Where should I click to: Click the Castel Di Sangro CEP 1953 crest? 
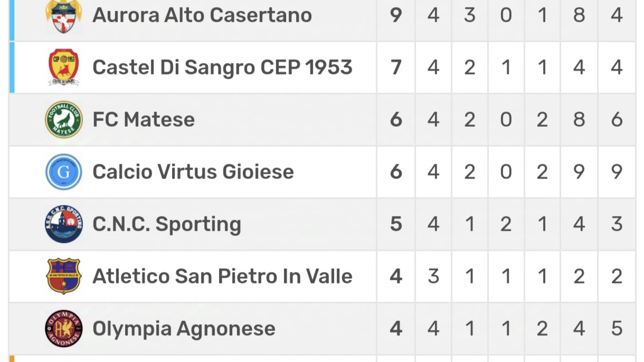(64, 67)
